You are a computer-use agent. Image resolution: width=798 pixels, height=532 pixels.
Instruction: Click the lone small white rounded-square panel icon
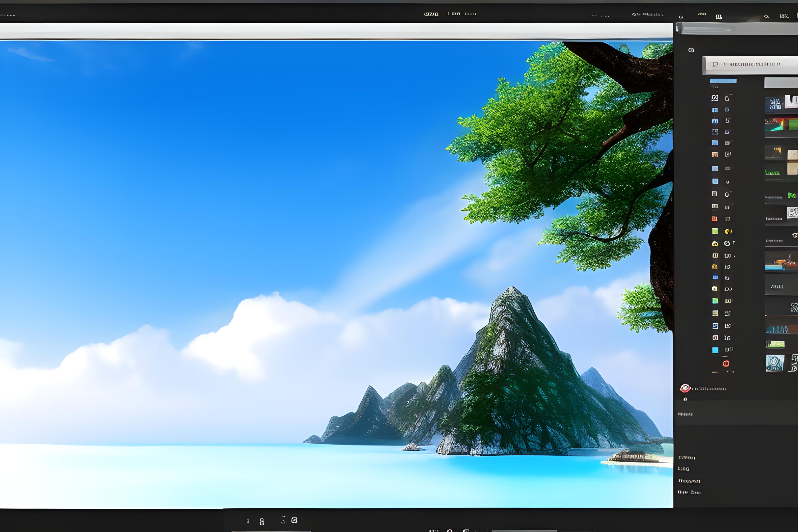(691, 50)
